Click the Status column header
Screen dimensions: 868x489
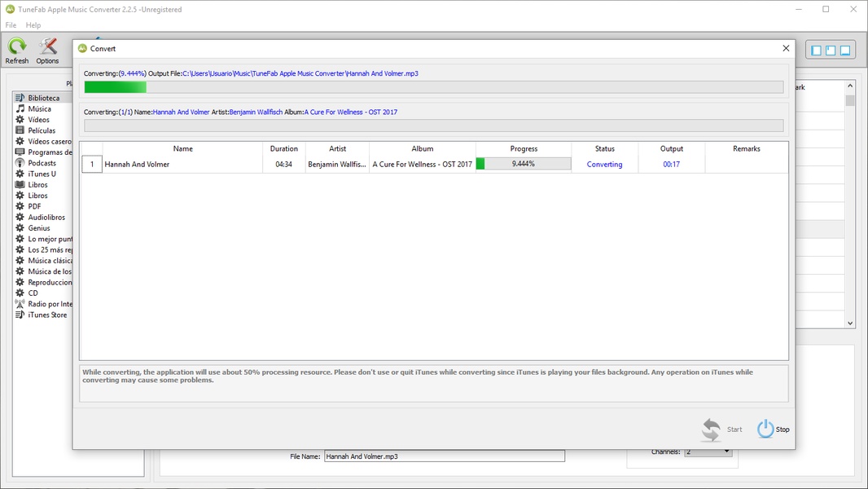(604, 148)
